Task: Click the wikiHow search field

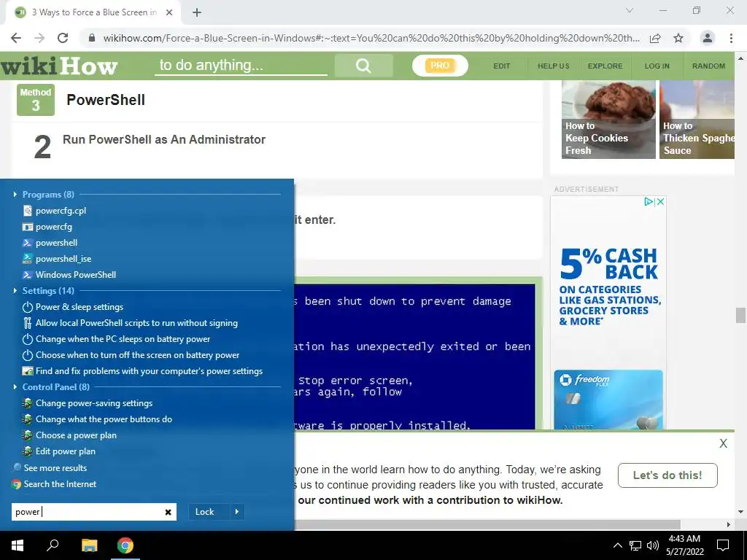Action: click(x=241, y=65)
